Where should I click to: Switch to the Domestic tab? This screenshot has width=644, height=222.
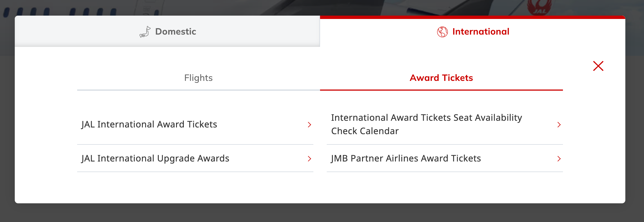point(167,32)
